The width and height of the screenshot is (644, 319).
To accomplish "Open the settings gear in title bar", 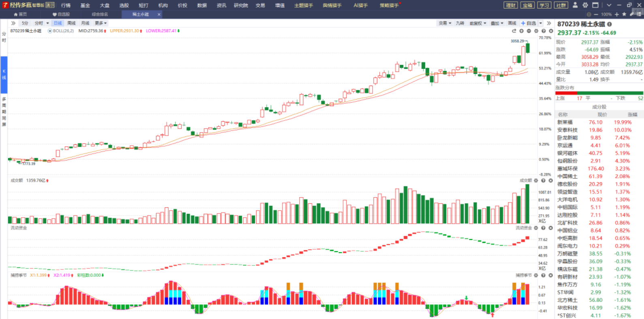I will coord(585,5).
